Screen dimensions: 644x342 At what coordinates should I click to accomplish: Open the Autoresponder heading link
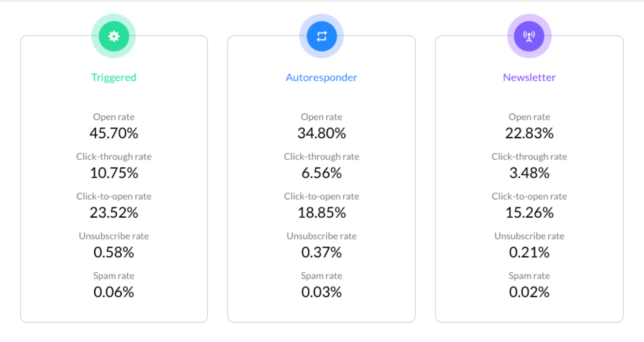(x=321, y=77)
